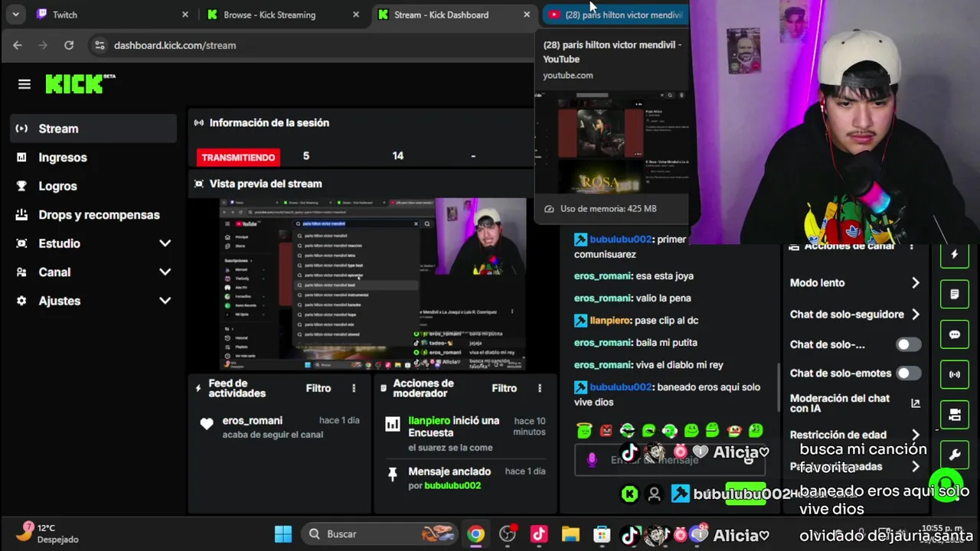Click 'el suarez se la come' text
980x551 pixels.
[450, 448]
